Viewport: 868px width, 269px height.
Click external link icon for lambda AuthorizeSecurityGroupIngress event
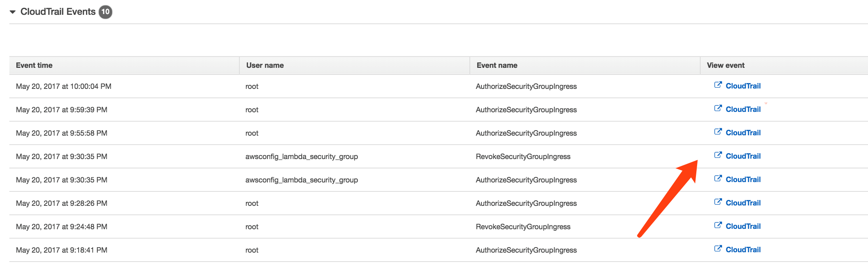point(718,179)
